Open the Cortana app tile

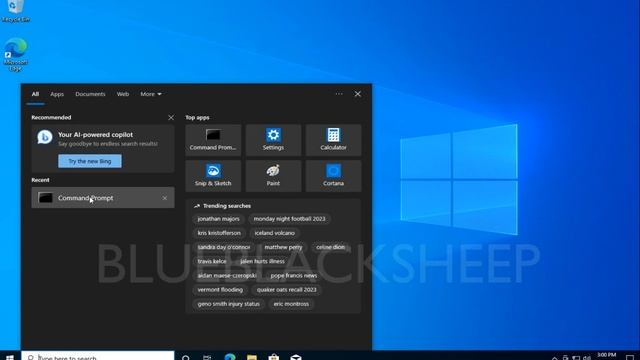click(x=333, y=176)
